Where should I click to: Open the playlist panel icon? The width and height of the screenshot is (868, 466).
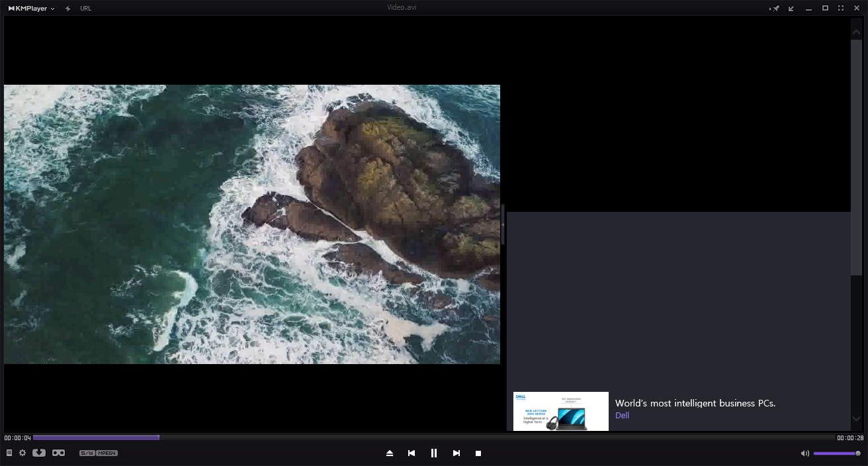(9, 453)
